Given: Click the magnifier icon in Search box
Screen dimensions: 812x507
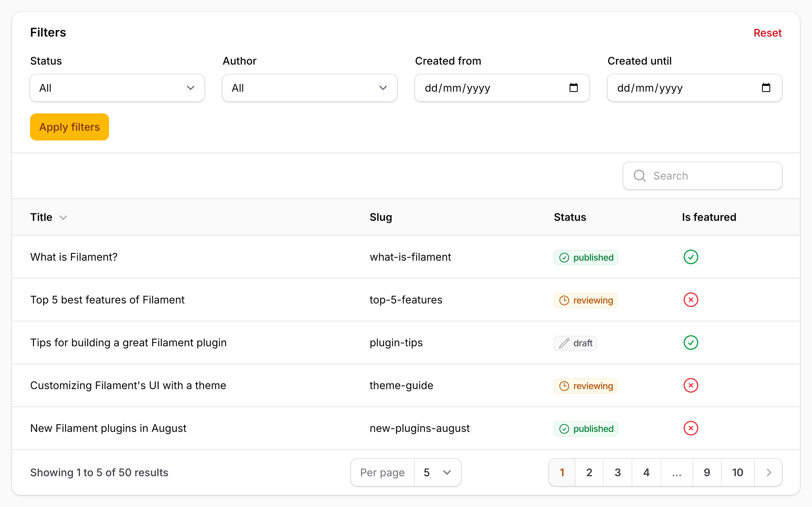Looking at the screenshot, I should pyautogui.click(x=640, y=176).
